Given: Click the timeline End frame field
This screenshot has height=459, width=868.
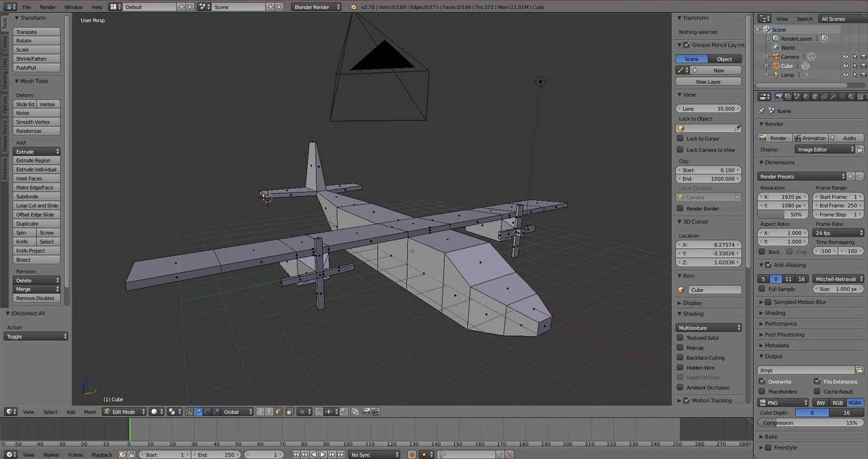Looking at the screenshot, I should pyautogui.click(x=215, y=455).
